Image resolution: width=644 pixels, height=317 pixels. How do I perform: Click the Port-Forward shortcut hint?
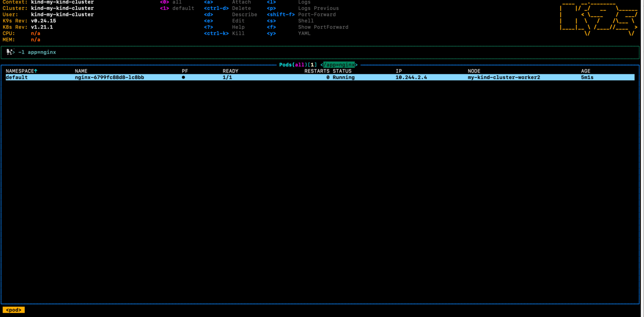[302, 15]
